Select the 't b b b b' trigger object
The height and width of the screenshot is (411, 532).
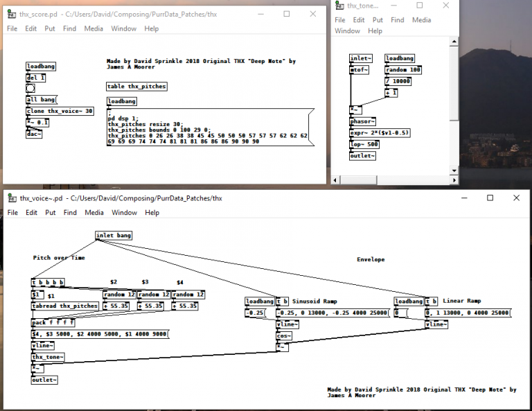[x=48, y=282]
